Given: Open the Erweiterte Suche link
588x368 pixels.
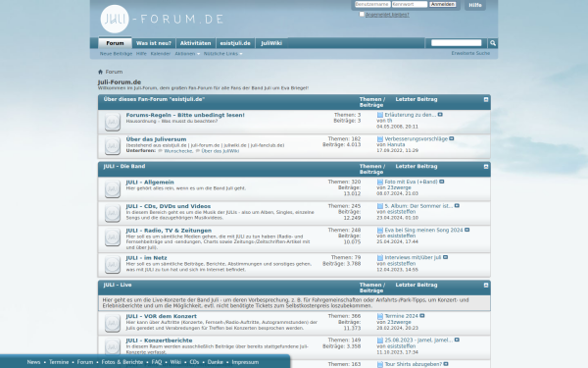Looking at the screenshot, I should tap(470, 53).
